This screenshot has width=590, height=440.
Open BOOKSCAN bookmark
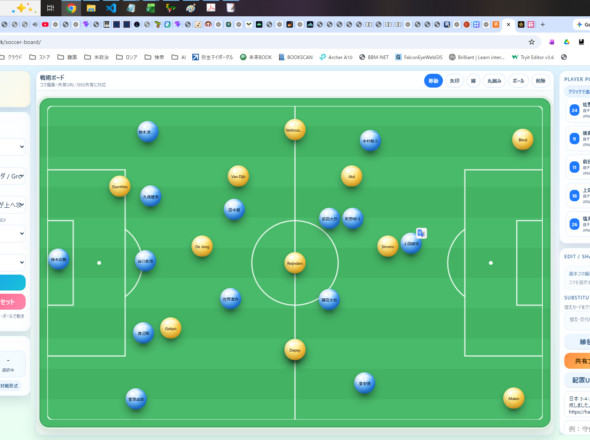[x=296, y=57]
